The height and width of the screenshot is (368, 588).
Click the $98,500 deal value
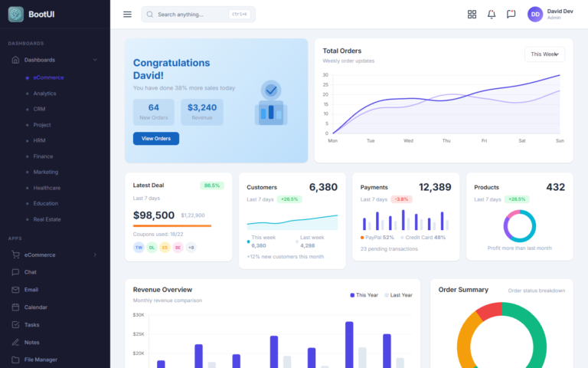pyautogui.click(x=154, y=215)
